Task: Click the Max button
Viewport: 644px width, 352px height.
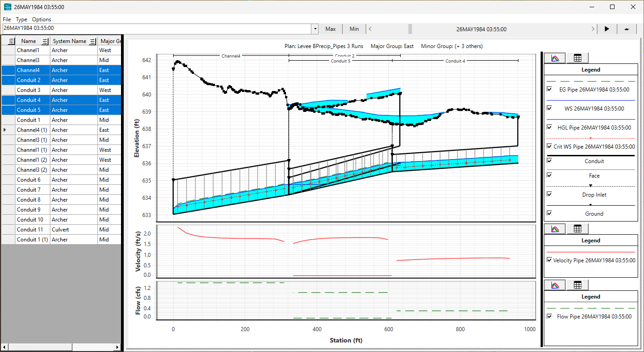Action: [x=330, y=29]
